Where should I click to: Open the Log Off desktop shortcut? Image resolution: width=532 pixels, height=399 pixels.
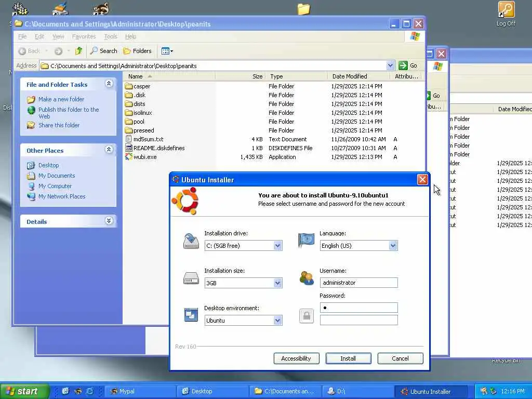point(506,14)
